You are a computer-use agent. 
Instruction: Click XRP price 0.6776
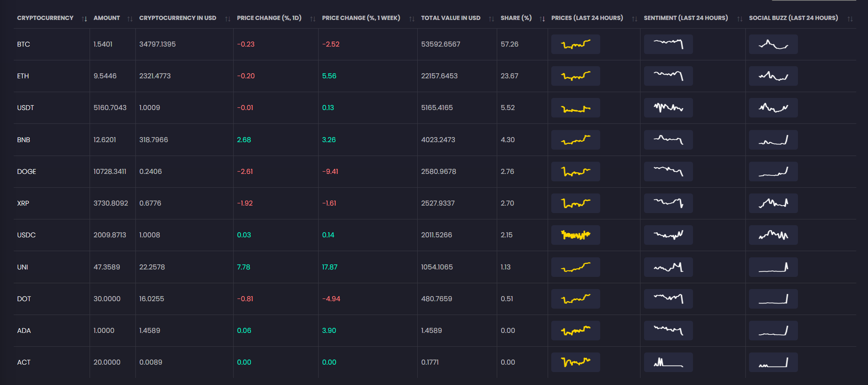tap(150, 203)
